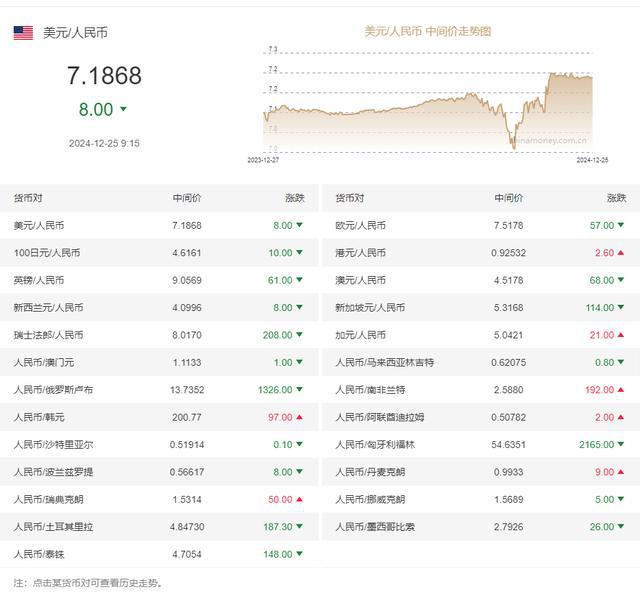640x598 pixels.
Task: Open the 欧元/人民币 currency pair
Action: point(360,225)
